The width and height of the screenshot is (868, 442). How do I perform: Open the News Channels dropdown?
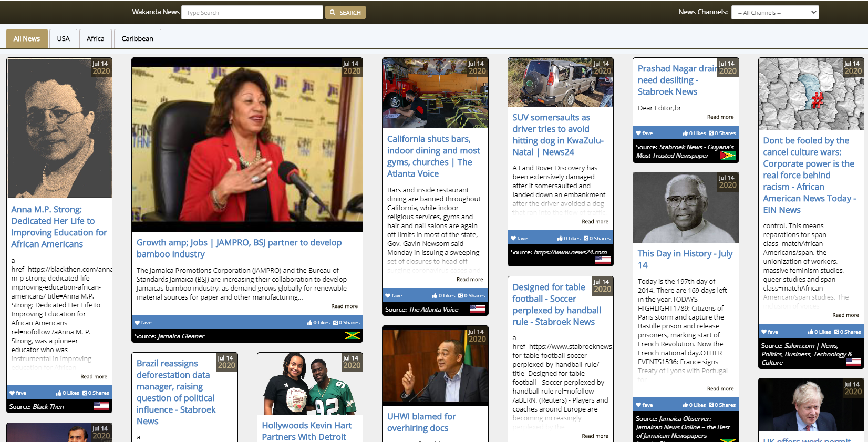(x=774, y=13)
